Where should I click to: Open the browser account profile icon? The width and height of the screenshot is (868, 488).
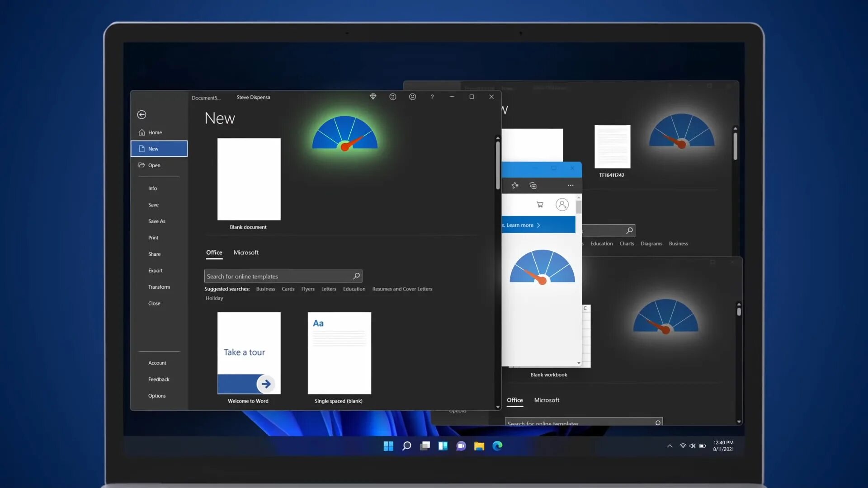[x=562, y=205]
